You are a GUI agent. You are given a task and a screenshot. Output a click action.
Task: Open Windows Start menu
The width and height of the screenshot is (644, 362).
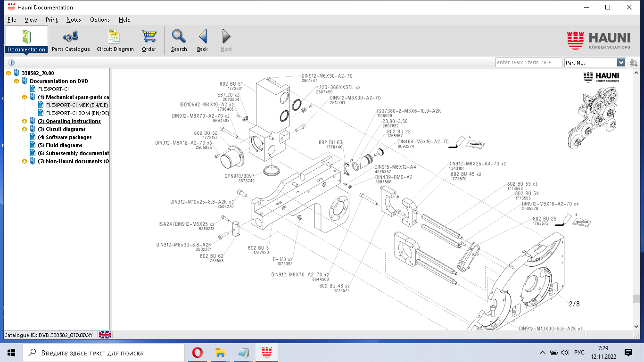coord(11,353)
